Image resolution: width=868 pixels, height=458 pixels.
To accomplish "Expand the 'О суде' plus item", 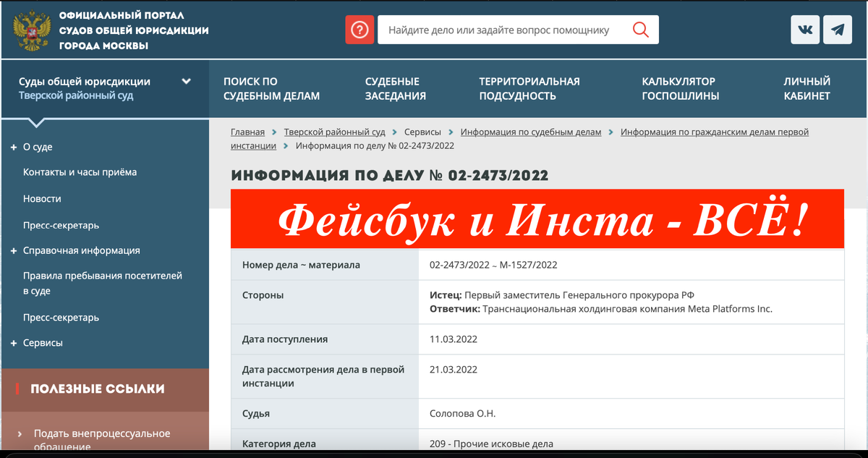I will [x=13, y=147].
